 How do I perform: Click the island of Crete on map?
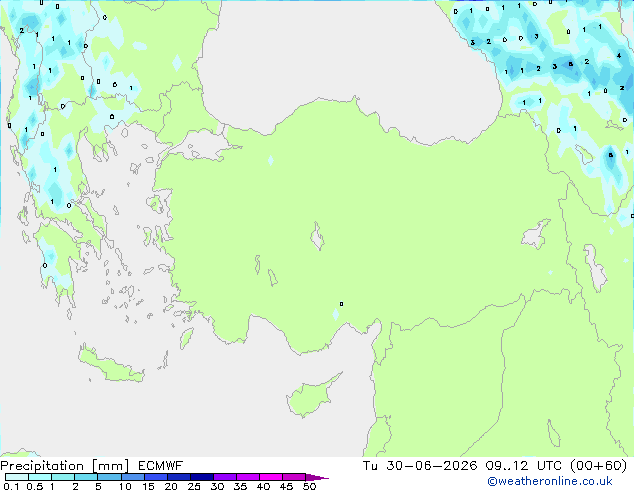coord(111,364)
